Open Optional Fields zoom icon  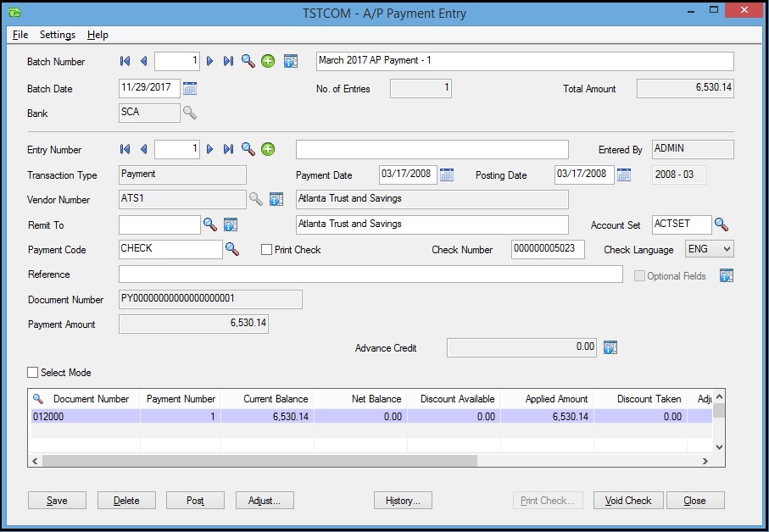click(727, 275)
